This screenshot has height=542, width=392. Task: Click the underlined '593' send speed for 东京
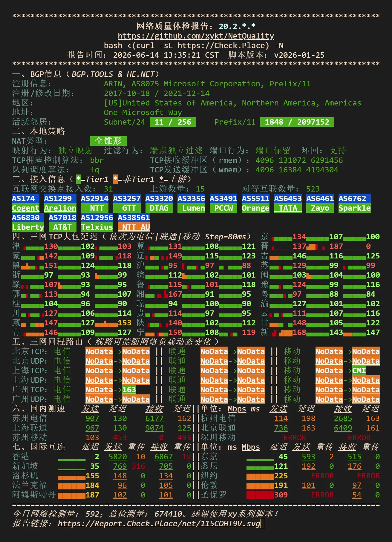pos(309,457)
